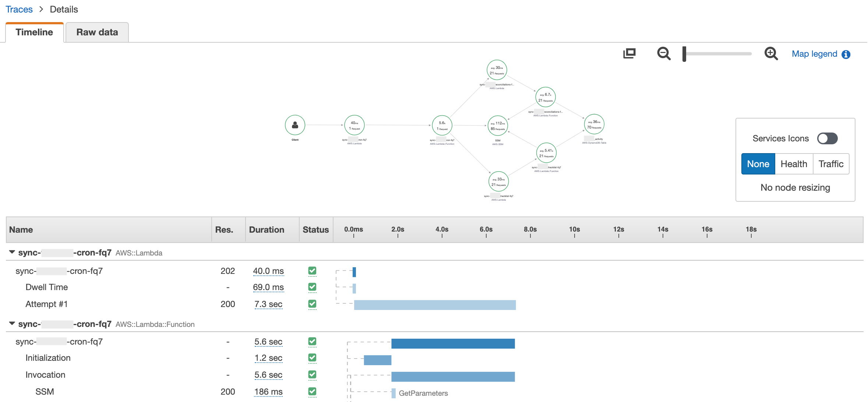Screen dimensions: 868x402
Task: Select the Client user node
Action: [x=295, y=125]
